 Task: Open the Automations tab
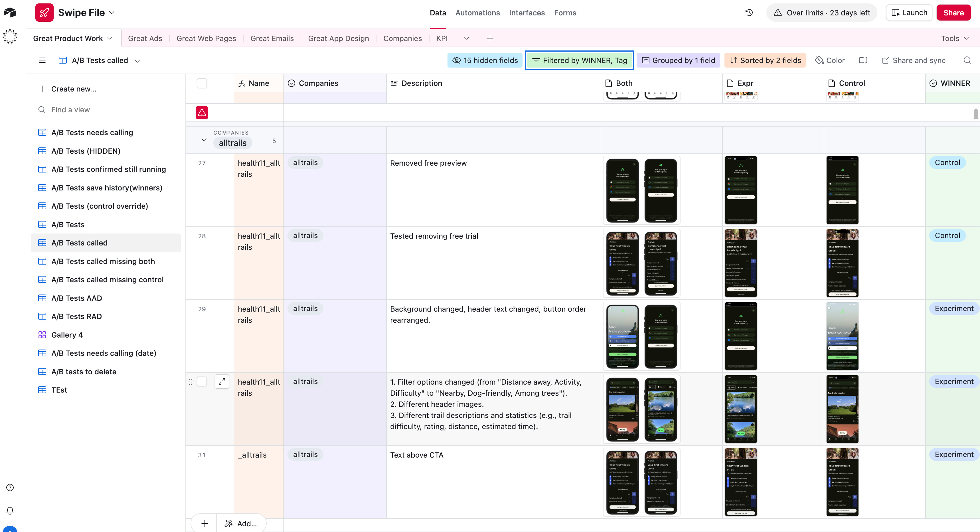pos(477,13)
